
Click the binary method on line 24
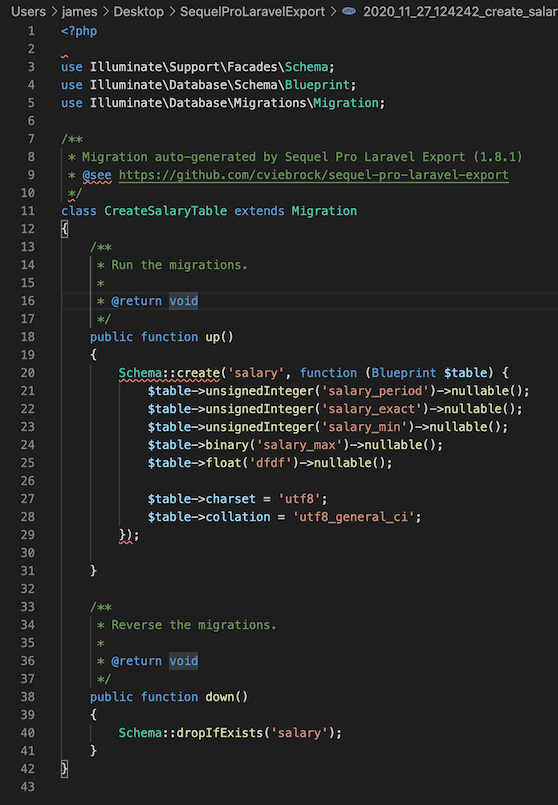[227, 445]
